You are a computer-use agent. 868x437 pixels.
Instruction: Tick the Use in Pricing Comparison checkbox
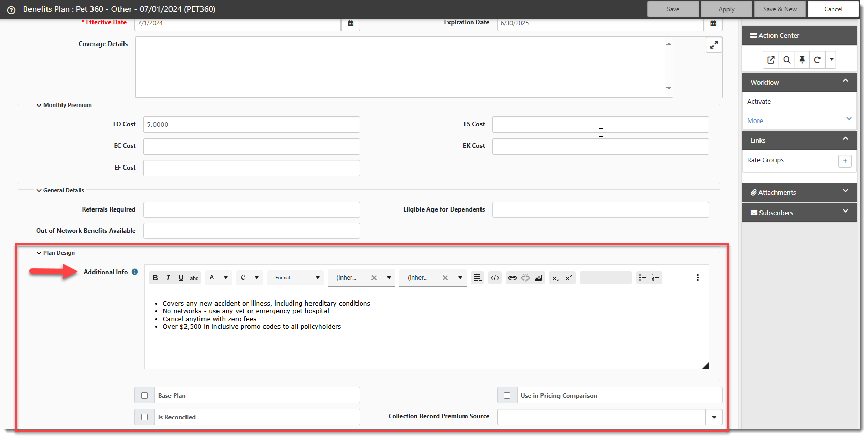tap(507, 396)
